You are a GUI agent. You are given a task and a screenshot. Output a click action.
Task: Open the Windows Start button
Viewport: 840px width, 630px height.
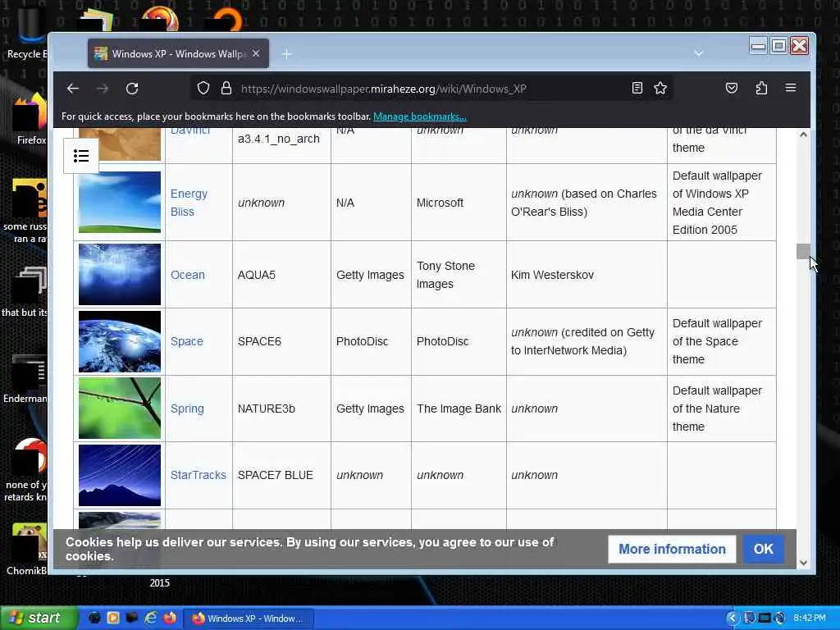pyautogui.click(x=39, y=618)
